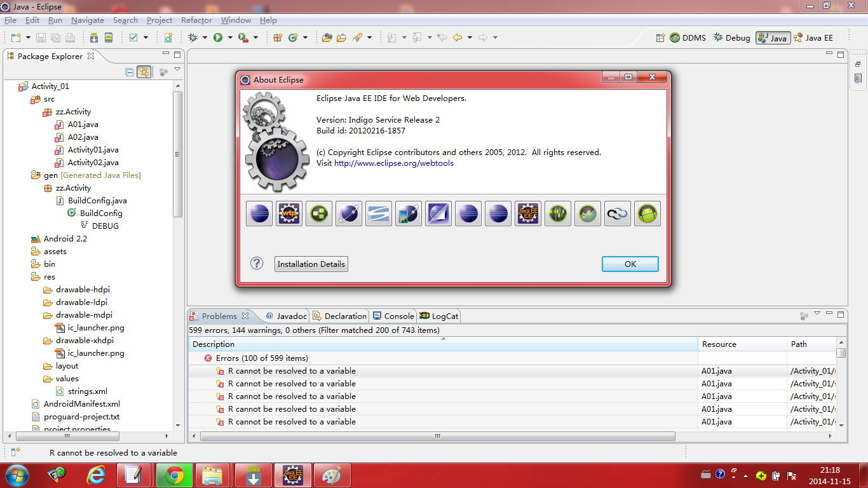This screenshot has height=488, width=868.
Task: Click the Windows Start button
Action: tap(17, 475)
